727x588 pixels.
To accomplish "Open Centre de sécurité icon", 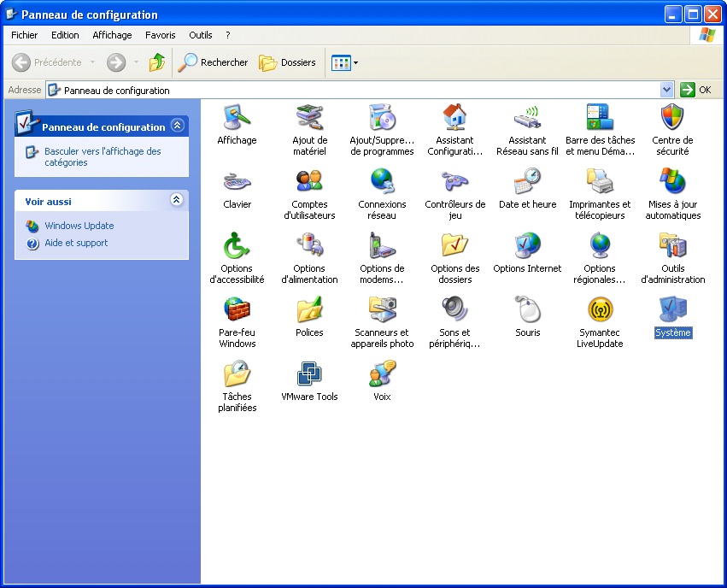I will click(672, 117).
